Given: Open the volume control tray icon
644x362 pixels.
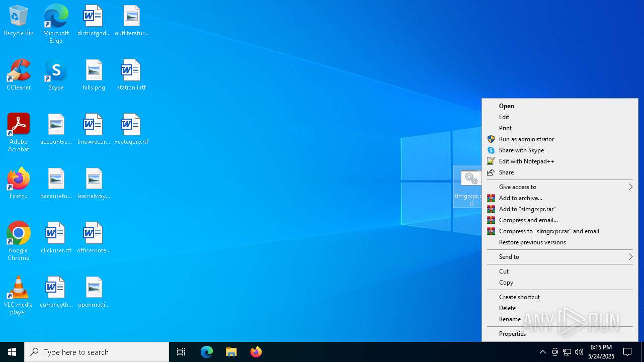Looking at the screenshot, I should click(579, 352).
